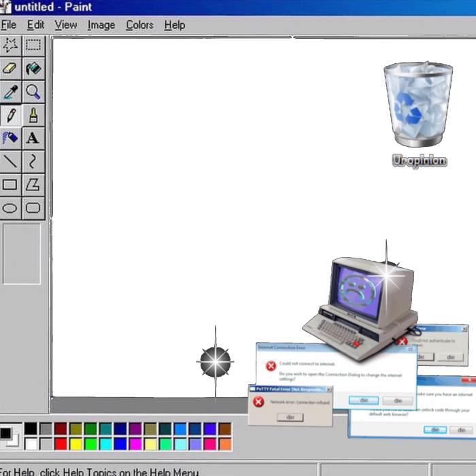Click gray die button in unlock code dialog

(462, 430)
